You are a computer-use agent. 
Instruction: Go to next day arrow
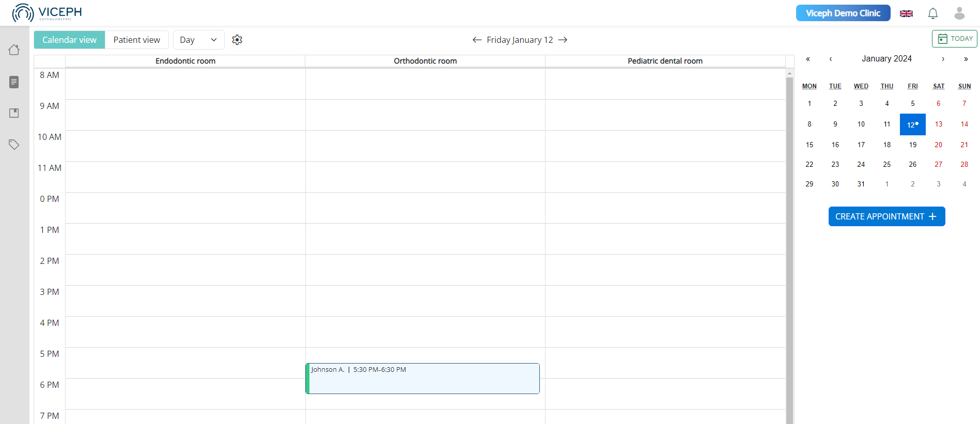pyautogui.click(x=563, y=40)
